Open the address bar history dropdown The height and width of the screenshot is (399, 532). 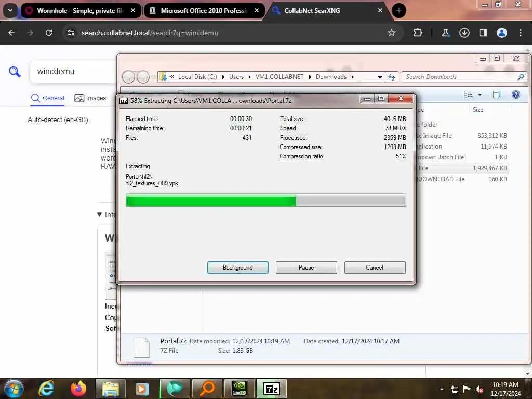click(x=380, y=77)
